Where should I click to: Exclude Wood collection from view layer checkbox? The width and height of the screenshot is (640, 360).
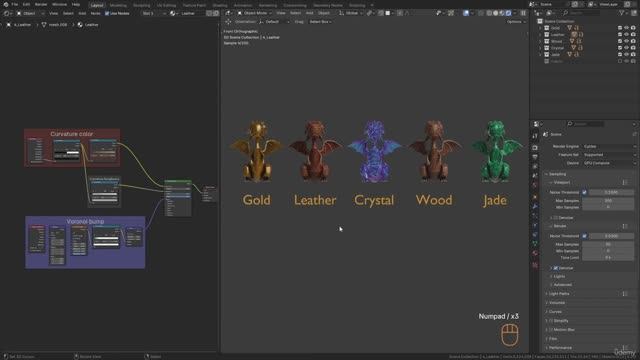click(x=620, y=41)
